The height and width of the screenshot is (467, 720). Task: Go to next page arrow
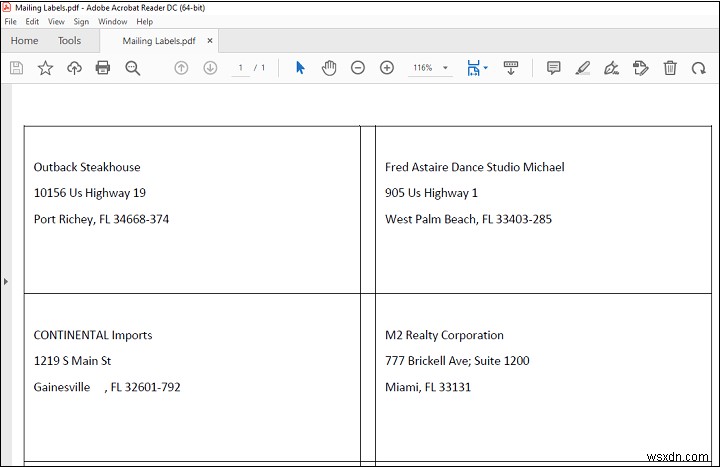[210, 68]
